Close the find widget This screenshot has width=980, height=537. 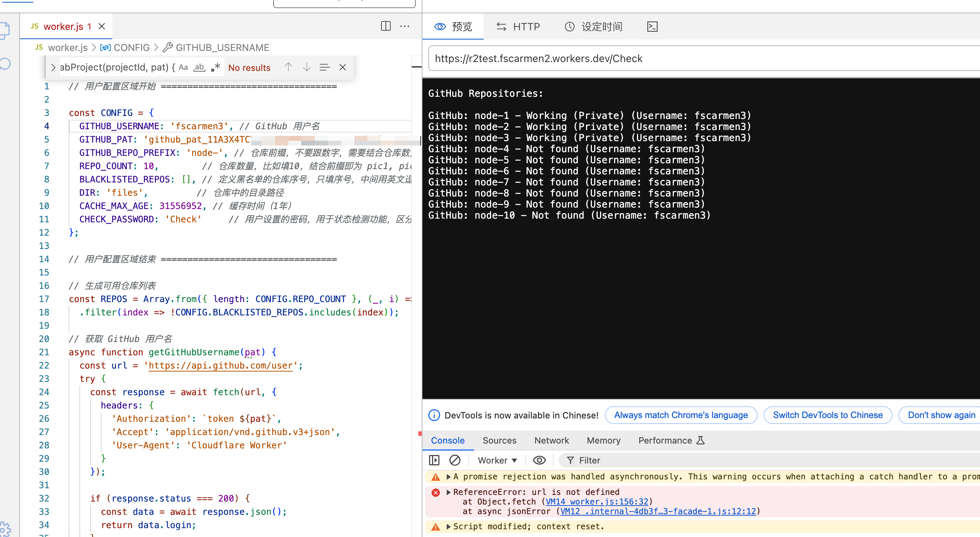[342, 67]
